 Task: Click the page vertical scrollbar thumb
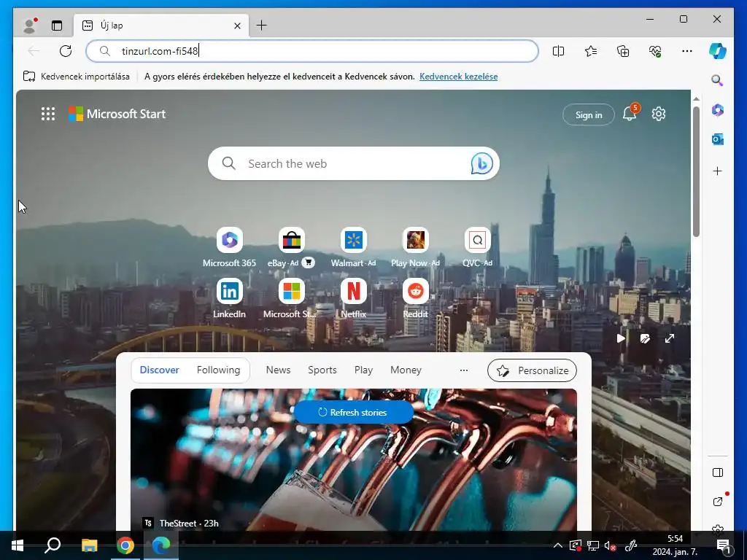click(x=696, y=171)
